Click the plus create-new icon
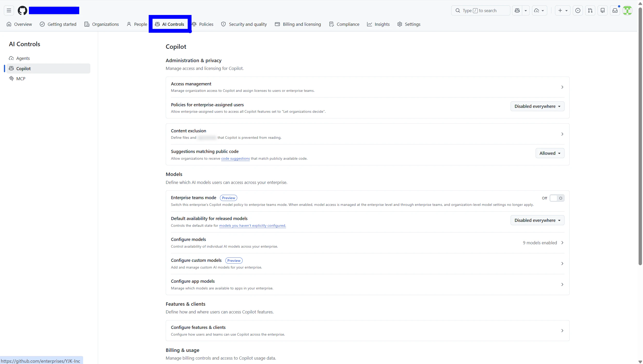 560,11
